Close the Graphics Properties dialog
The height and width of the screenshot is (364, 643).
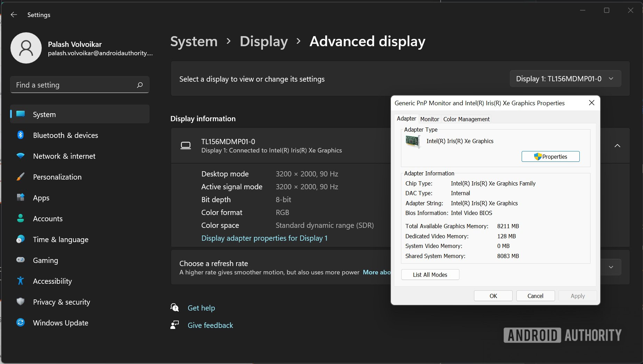(592, 103)
